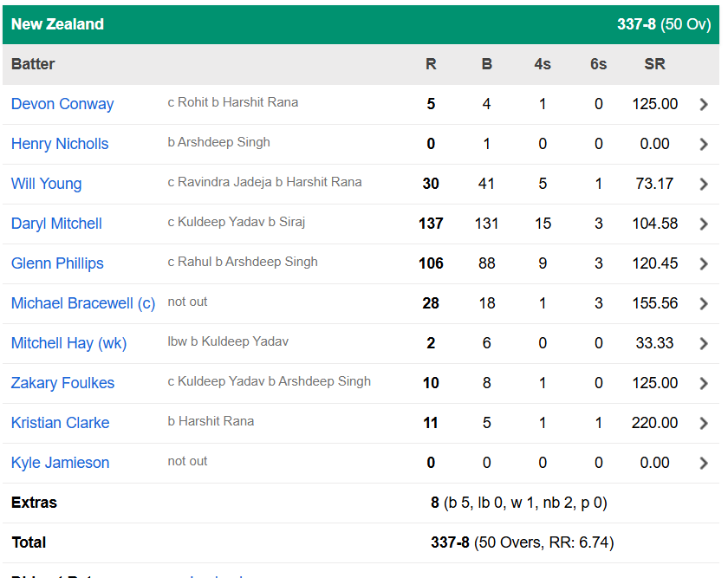Click the arrow next to Daryl Mitchell's 137

(x=704, y=224)
